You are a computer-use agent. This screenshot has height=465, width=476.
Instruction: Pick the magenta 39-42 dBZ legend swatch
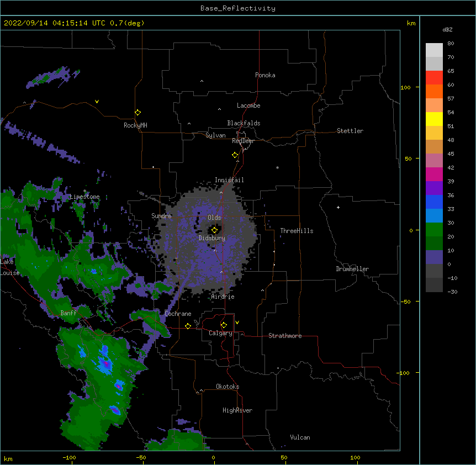pyautogui.click(x=434, y=174)
